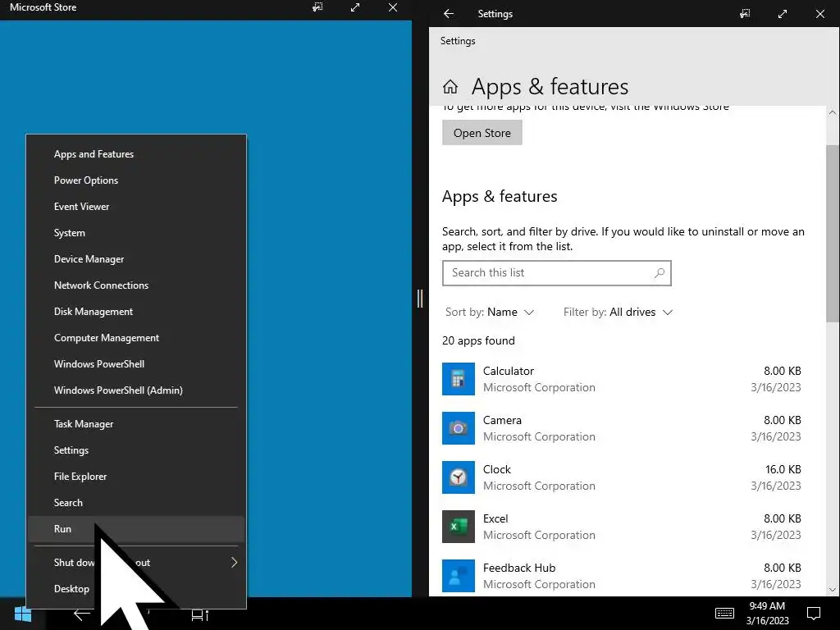Click the Search this list field
Screen dimensions: 840x630
[x=557, y=273]
